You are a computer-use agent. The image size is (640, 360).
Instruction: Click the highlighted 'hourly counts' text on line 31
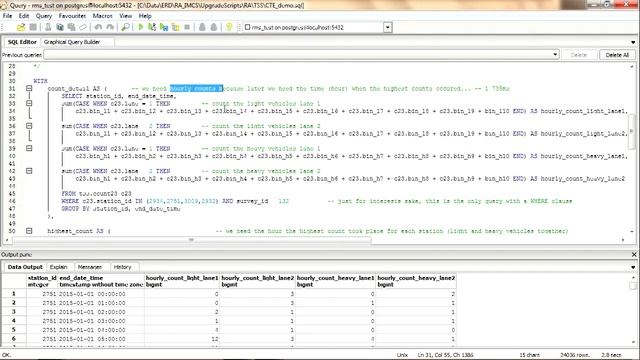pos(196,89)
